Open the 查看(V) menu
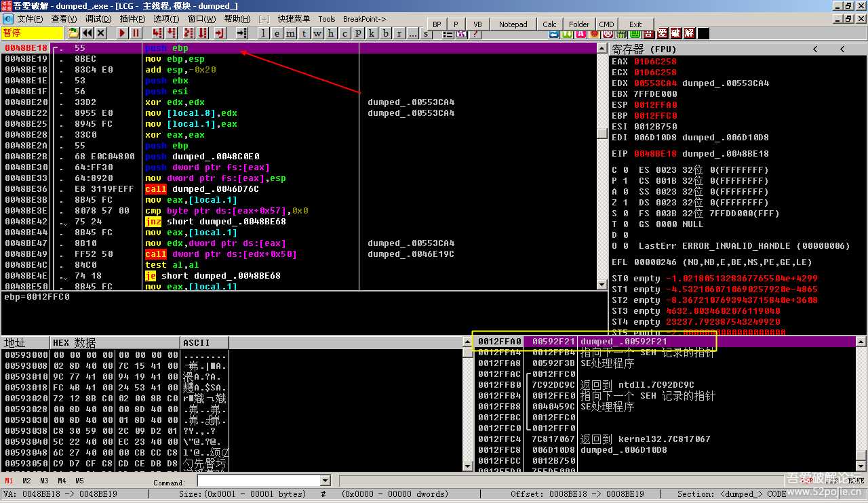 (x=64, y=19)
